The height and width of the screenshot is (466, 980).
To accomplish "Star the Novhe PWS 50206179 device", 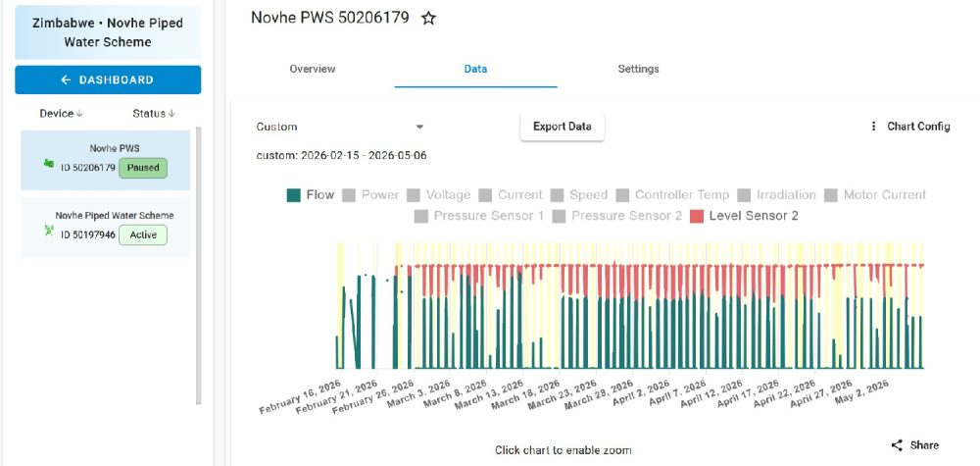I will (428, 18).
